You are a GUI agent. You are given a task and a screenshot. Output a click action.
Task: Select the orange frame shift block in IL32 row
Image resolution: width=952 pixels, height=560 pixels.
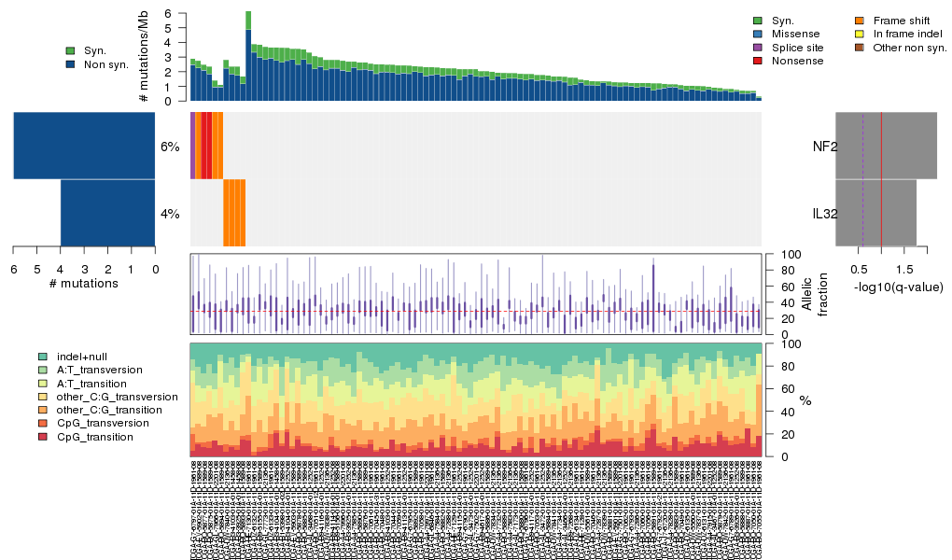[x=234, y=213]
